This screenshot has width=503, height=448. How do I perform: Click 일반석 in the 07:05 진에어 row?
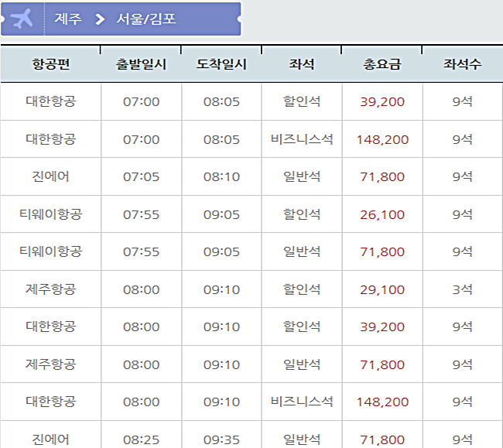tap(302, 176)
